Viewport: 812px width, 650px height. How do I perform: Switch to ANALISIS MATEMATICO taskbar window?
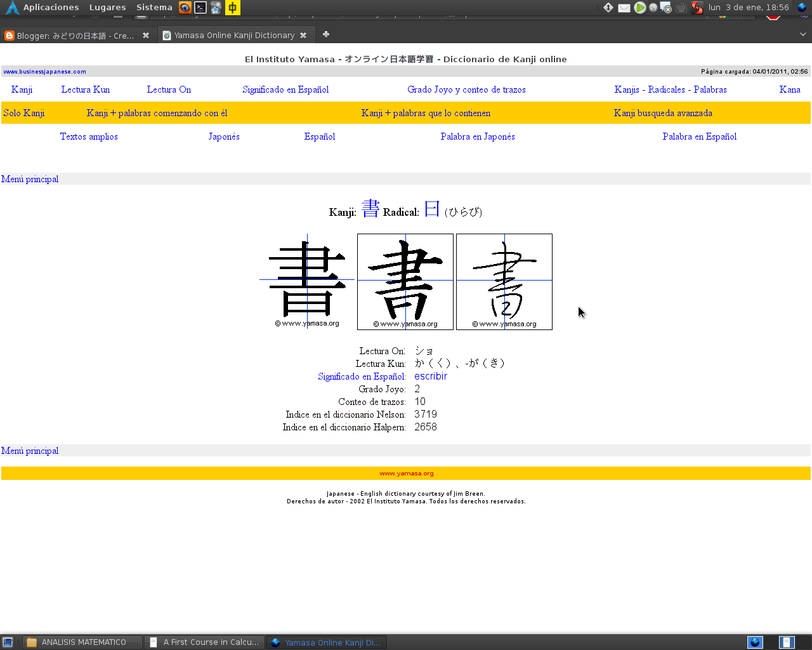[x=82, y=642]
